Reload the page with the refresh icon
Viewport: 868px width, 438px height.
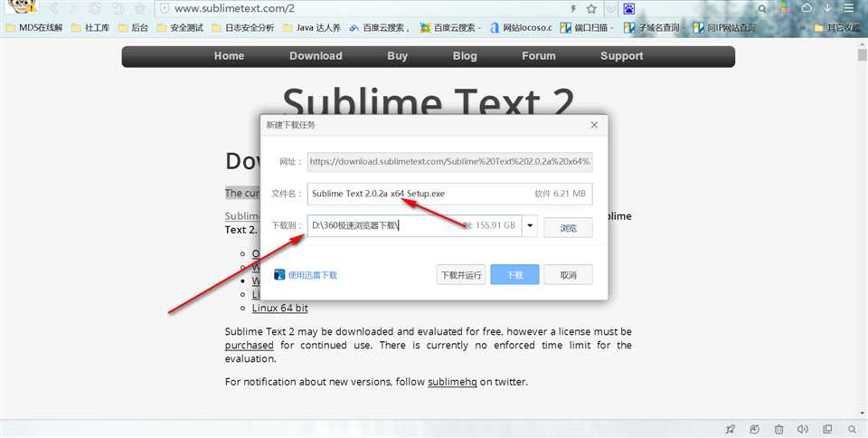pos(95,8)
